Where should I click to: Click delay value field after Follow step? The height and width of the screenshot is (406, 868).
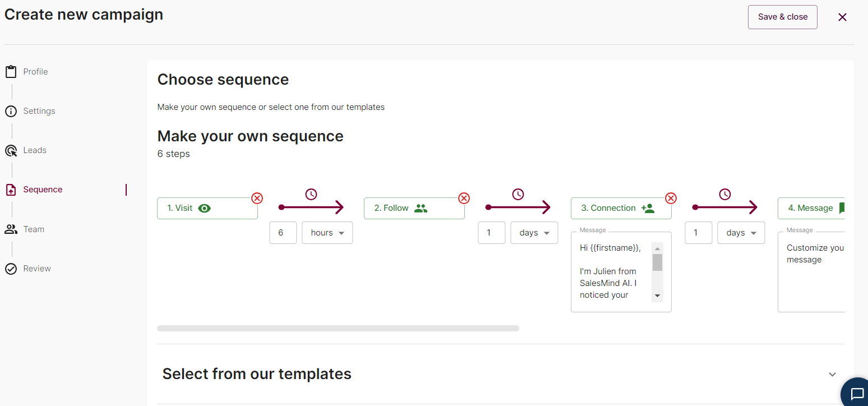pos(492,233)
